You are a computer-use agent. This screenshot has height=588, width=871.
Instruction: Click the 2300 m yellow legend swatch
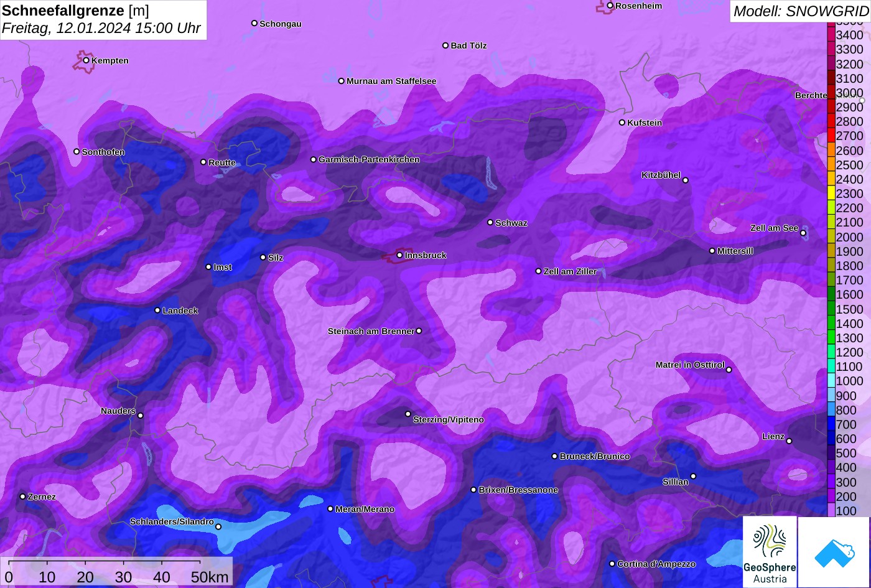coord(831,193)
